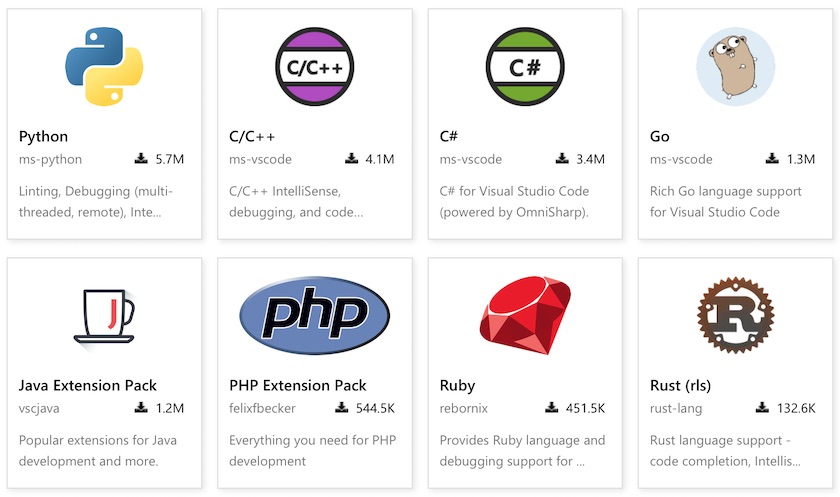Open the Java Extension Pack title link

88,386
